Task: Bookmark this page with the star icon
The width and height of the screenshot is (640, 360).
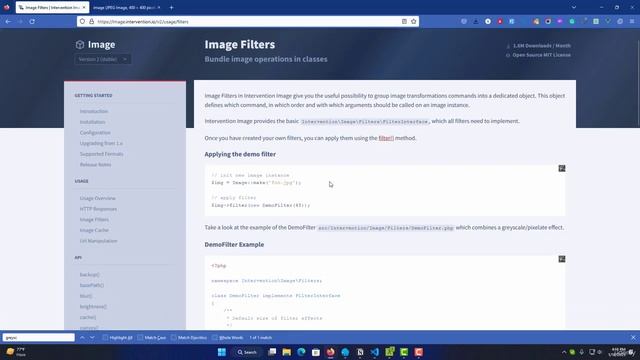Action: pos(413,21)
